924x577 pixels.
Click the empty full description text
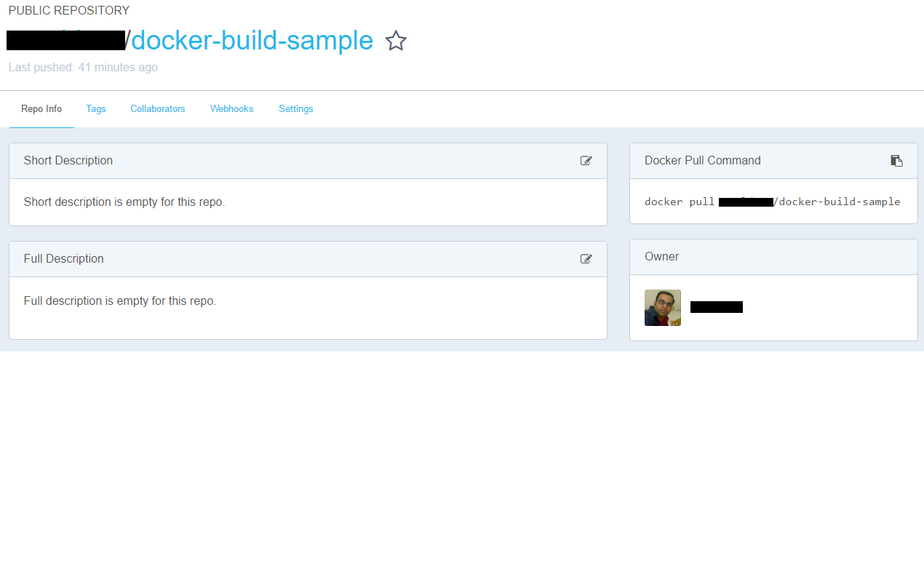(120, 301)
